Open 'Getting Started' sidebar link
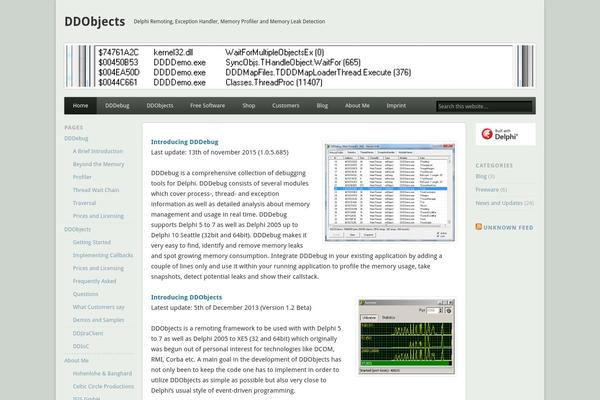The height and width of the screenshot is (400, 600). [x=91, y=242]
